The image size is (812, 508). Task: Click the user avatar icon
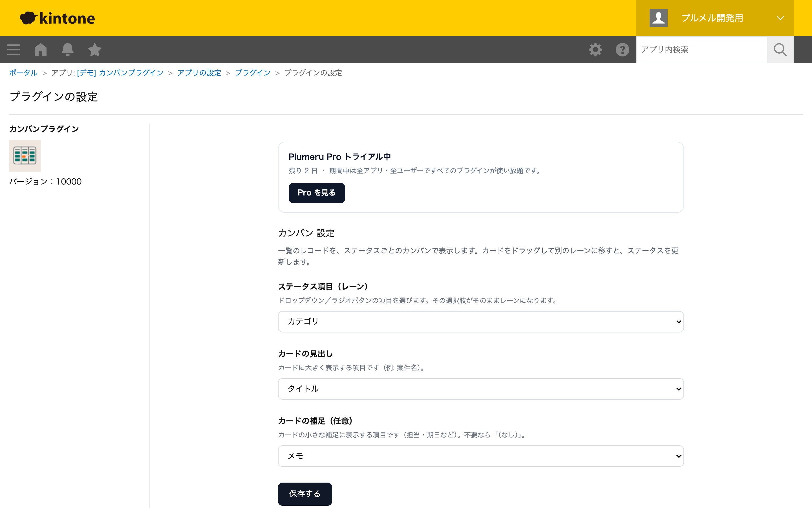pos(658,18)
